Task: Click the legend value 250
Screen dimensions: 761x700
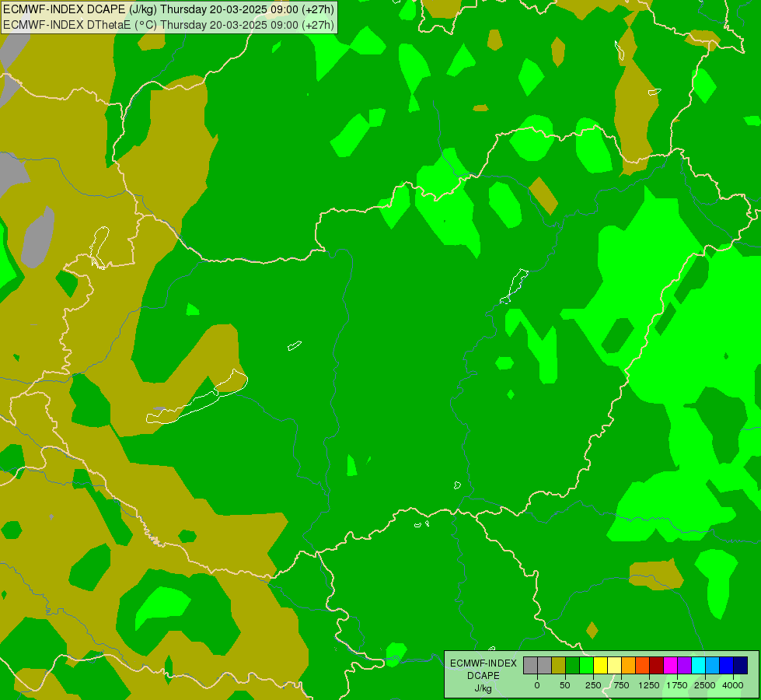Action: [x=593, y=685]
